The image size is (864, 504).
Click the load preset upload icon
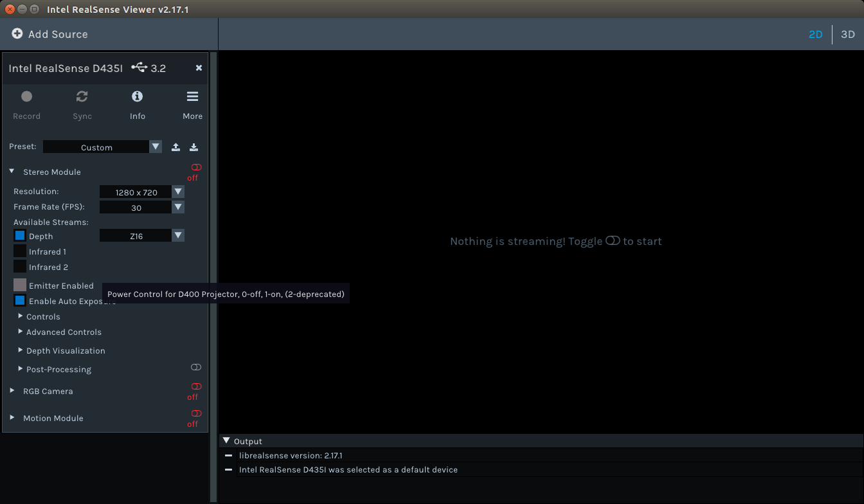(175, 147)
